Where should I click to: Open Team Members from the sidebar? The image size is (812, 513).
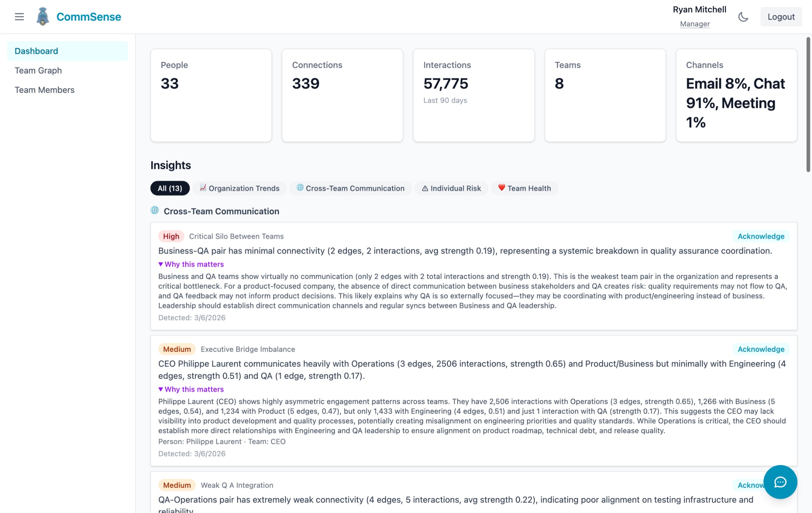(45, 90)
